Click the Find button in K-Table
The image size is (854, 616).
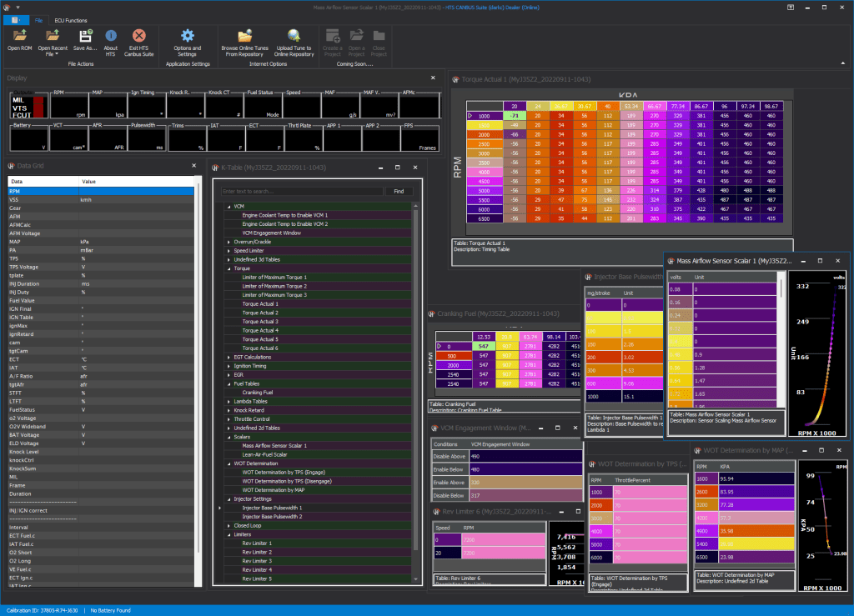[x=398, y=191]
